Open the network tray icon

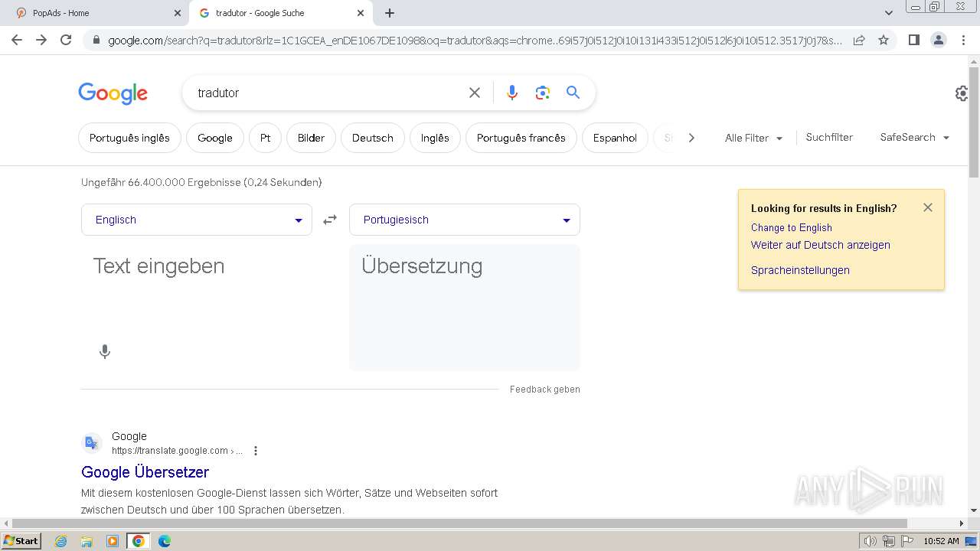889,541
